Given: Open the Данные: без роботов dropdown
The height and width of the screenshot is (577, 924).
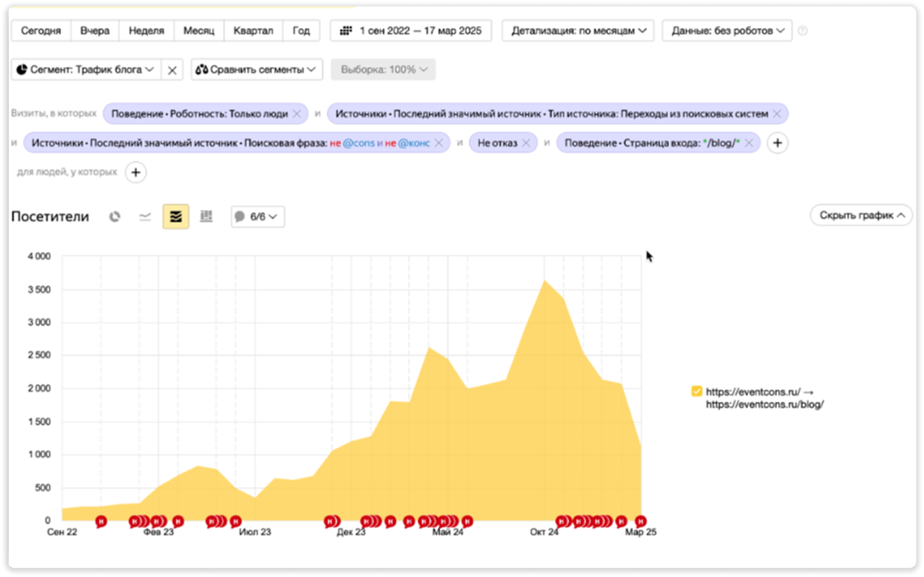Looking at the screenshot, I should (727, 30).
